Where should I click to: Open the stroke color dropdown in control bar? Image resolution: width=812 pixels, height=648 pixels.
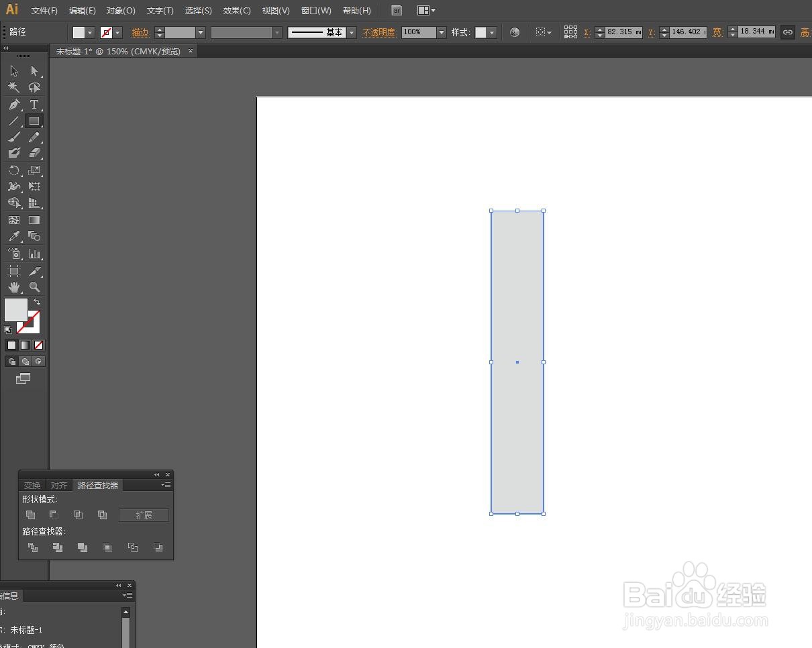pyautogui.click(x=118, y=32)
